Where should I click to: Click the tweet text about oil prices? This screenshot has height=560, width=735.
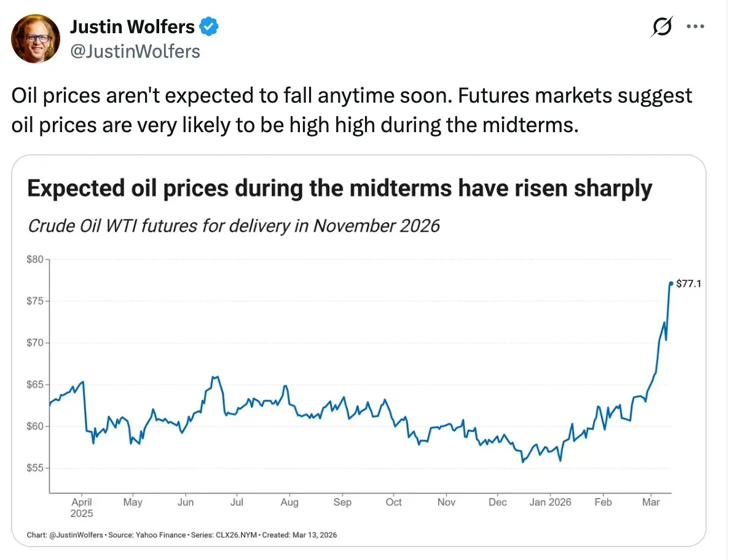click(352, 111)
